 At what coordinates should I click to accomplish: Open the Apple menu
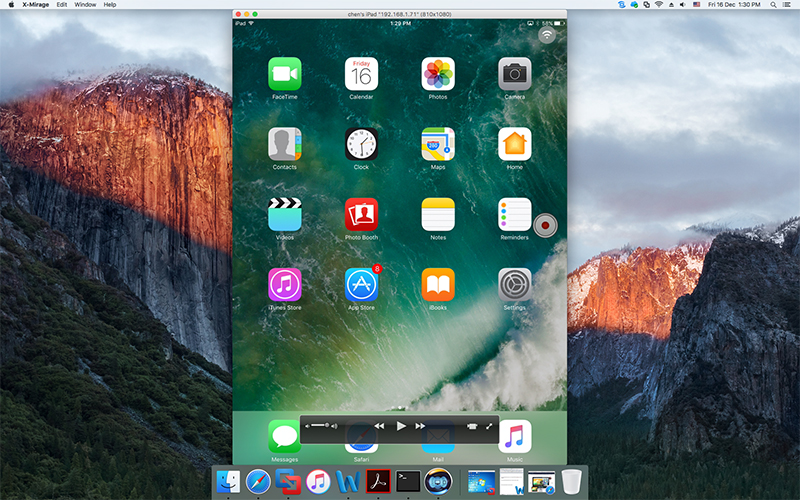11,5
